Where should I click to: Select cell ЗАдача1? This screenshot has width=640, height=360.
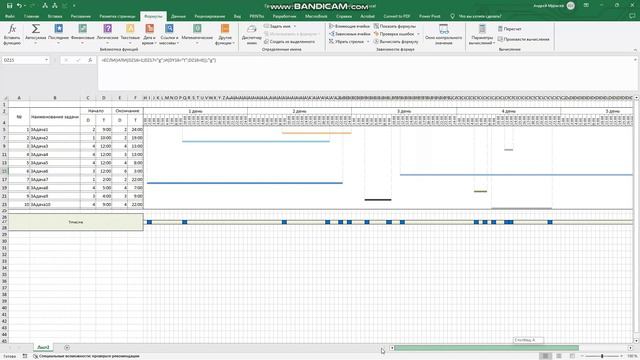point(55,129)
